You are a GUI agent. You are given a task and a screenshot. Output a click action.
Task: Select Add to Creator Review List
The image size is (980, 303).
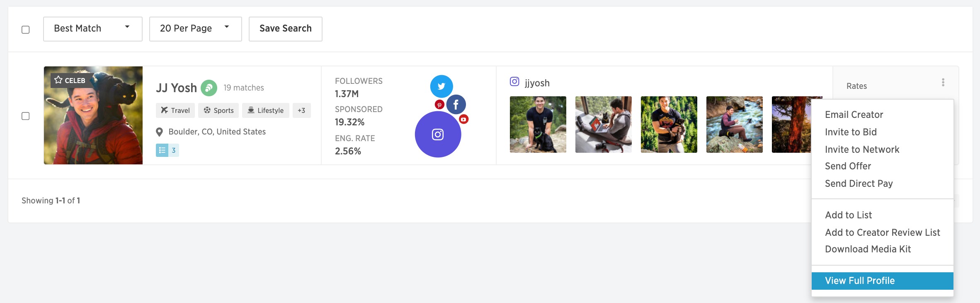point(882,232)
